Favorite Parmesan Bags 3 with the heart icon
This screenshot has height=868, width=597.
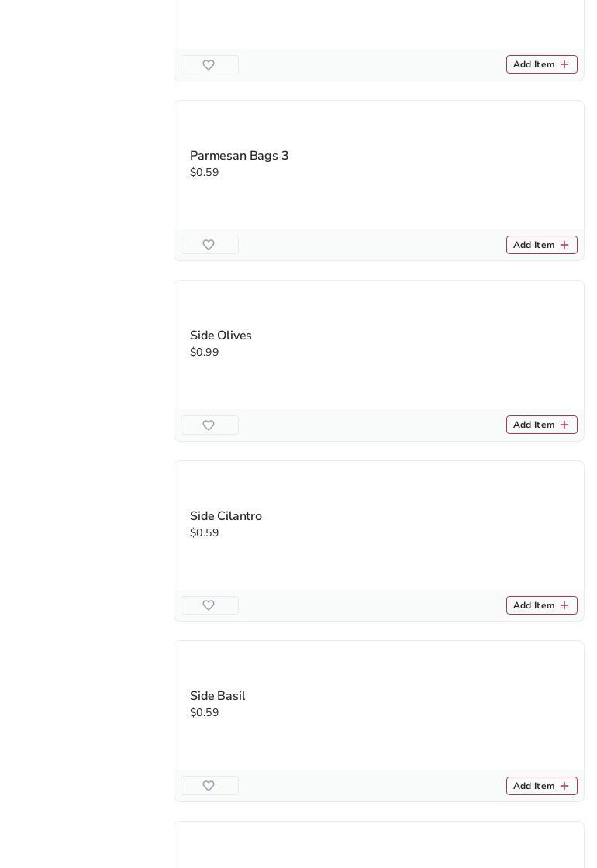[209, 245]
